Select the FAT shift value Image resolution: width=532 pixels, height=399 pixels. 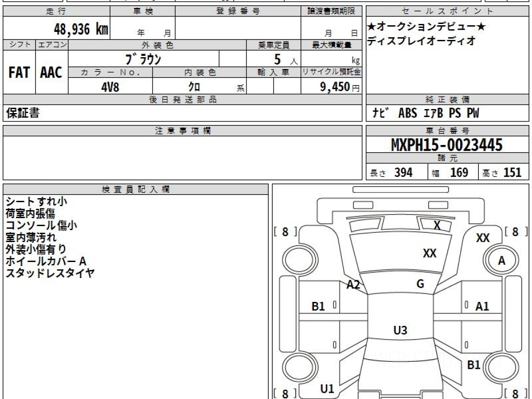tap(19, 72)
